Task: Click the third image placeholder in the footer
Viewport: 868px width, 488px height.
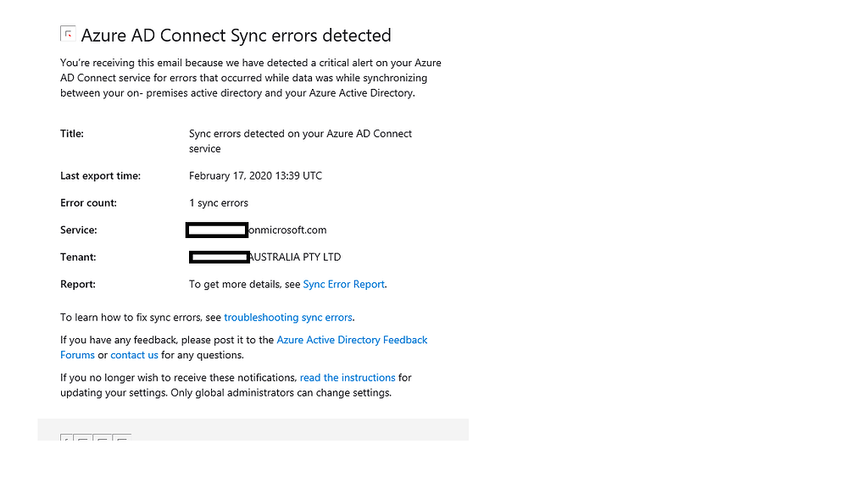Action: click(x=103, y=438)
